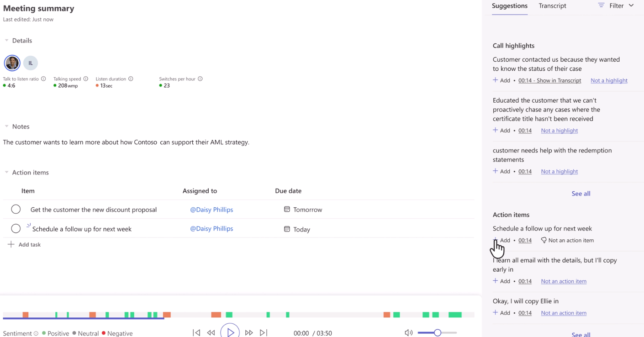Collapse the Notes section
The width and height of the screenshot is (644, 337).
pos(6,126)
